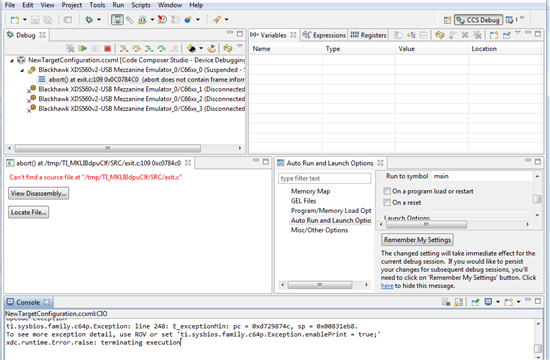Click the Refresh icon in Debug toolbar
Image resolution: width=550 pixels, height=360 pixels.
coord(228,48)
